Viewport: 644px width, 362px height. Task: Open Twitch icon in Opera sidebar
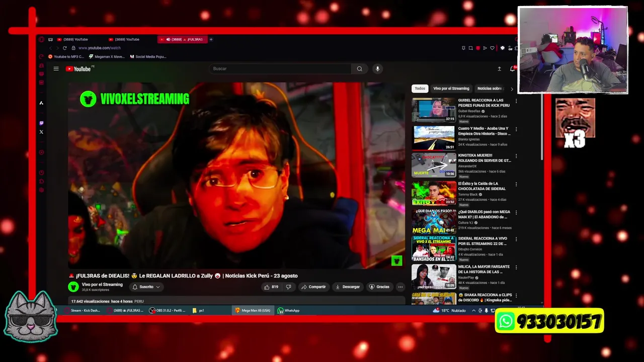pyautogui.click(x=41, y=123)
